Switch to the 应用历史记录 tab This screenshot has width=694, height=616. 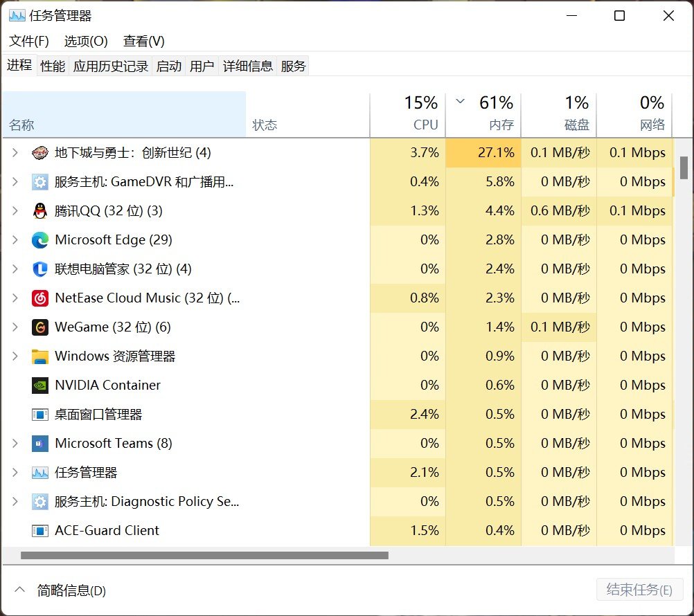click(111, 66)
